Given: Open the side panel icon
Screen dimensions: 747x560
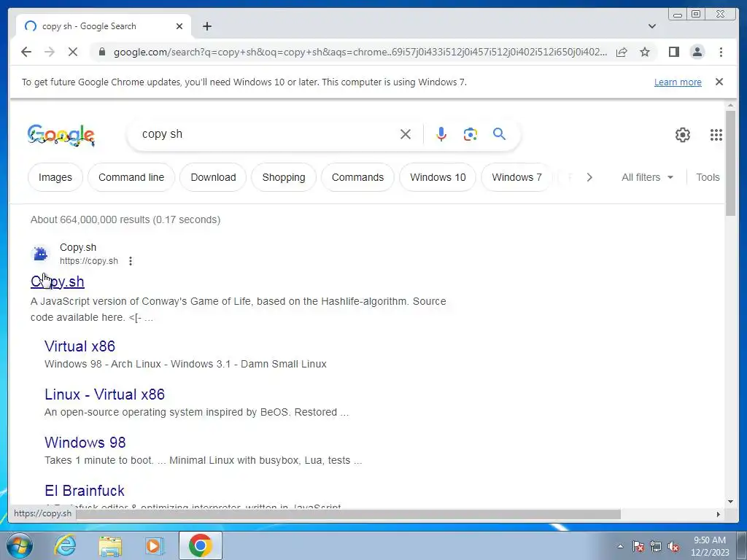Looking at the screenshot, I should point(673,52).
